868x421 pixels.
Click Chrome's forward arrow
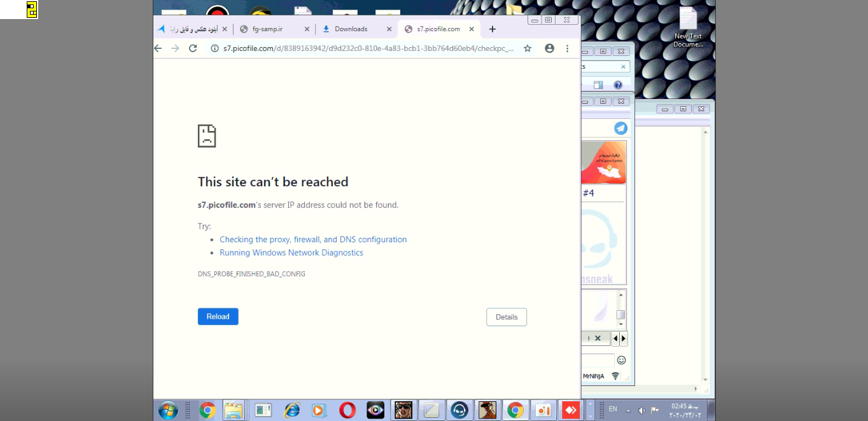176,48
